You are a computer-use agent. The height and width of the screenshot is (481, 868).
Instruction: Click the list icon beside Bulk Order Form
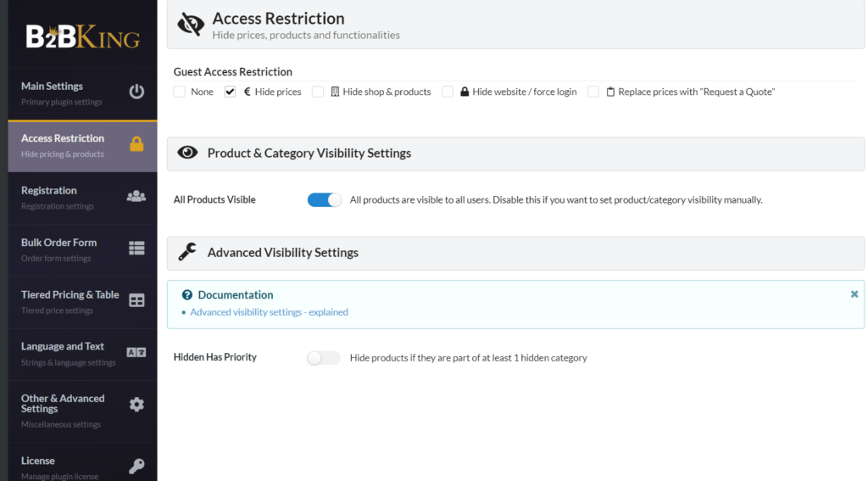point(136,248)
